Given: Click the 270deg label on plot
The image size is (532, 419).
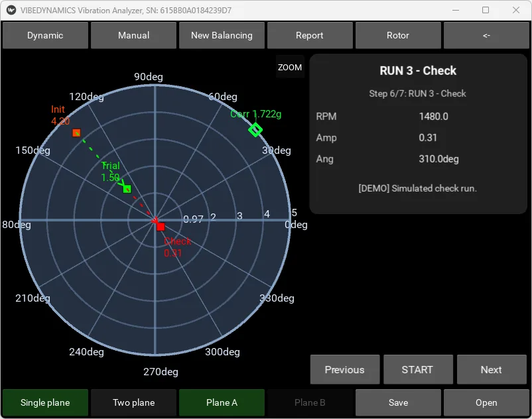Looking at the screenshot, I should (x=161, y=372).
